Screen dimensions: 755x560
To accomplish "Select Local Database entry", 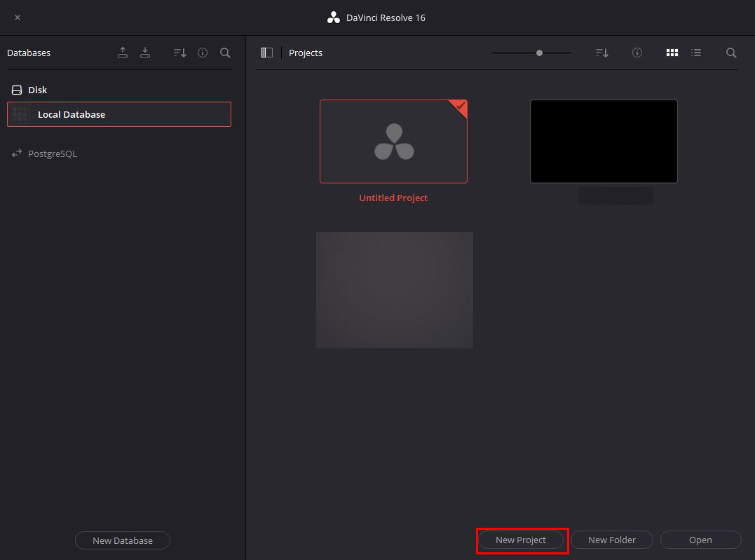I will click(x=119, y=114).
